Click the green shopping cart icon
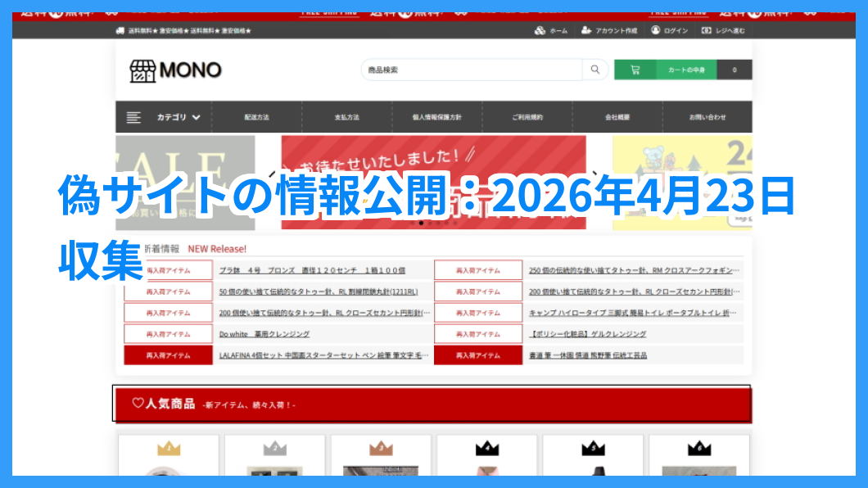868x488 pixels. pos(635,70)
